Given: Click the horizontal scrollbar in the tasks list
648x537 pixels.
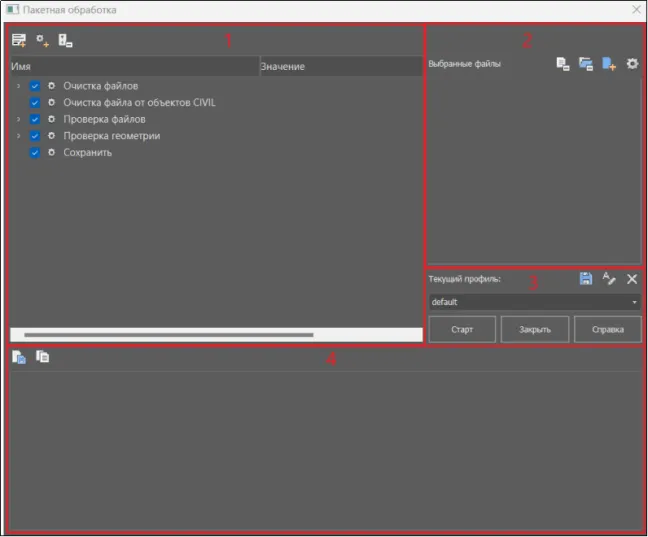Looking at the screenshot, I should (168, 335).
